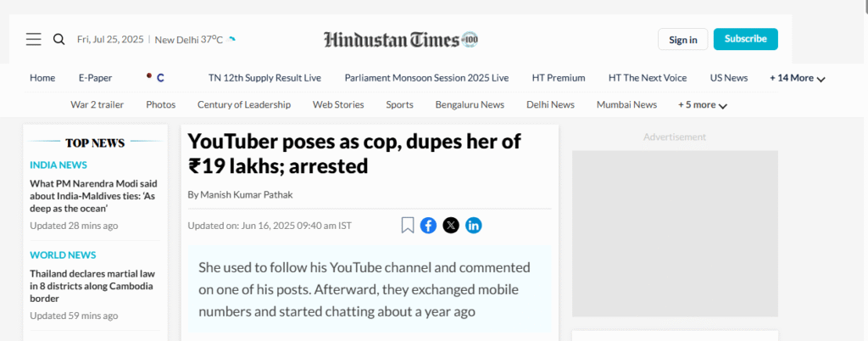The width and height of the screenshot is (868, 341).
Task: Read Thailand martial law article
Action: pos(93,286)
